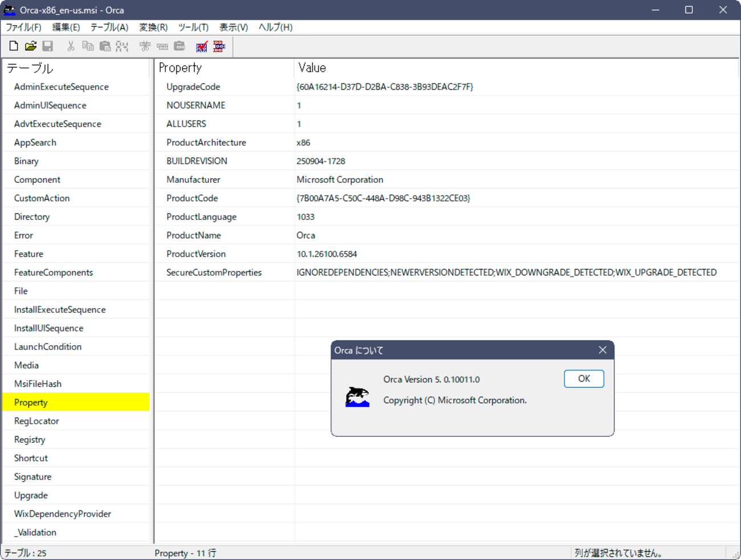
Task: Click the Orca whale icon in the title bar
Action: pyautogui.click(x=10, y=10)
